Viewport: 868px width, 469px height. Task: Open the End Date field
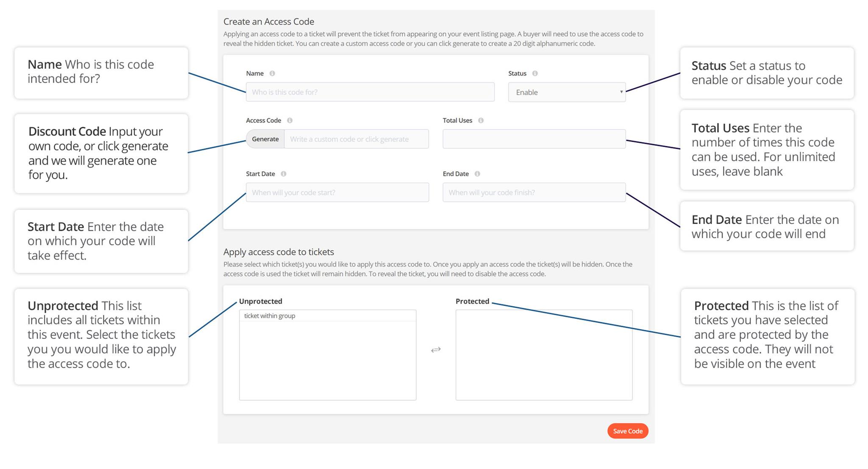(534, 193)
